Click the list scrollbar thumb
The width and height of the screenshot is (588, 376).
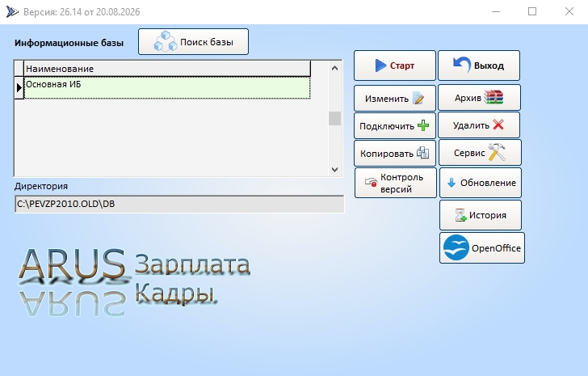(x=335, y=119)
